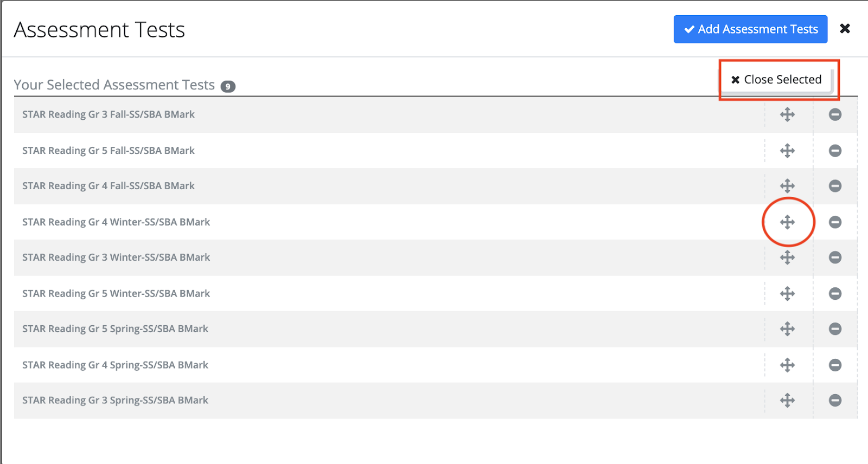This screenshot has width=868, height=464.
Task: Click the Close Selected button
Action: (x=776, y=80)
